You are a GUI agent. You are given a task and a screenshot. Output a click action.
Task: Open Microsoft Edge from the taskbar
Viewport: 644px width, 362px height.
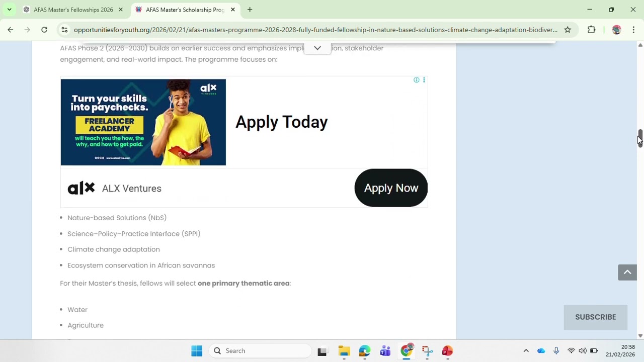[x=365, y=351]
